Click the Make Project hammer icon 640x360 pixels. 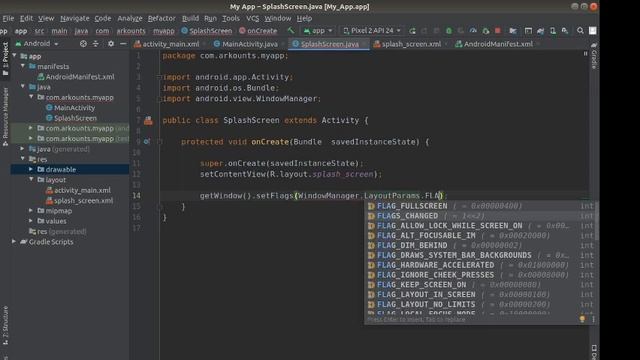tap(291, 31)
